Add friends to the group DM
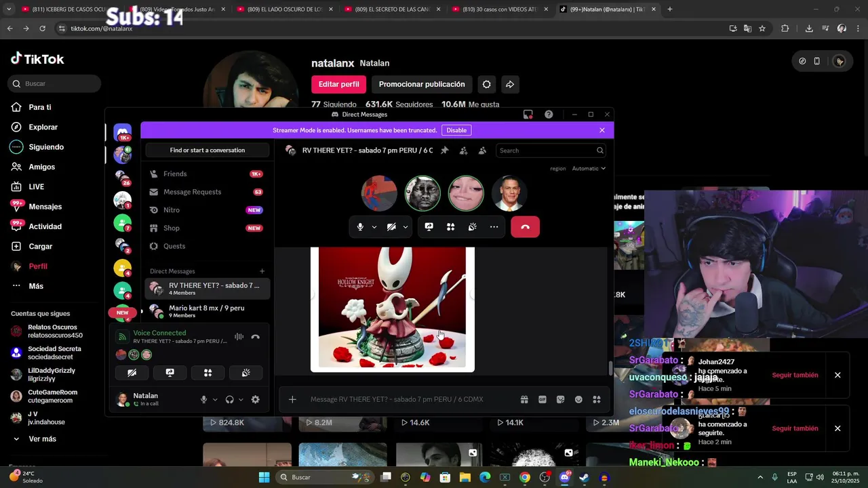 463,150
